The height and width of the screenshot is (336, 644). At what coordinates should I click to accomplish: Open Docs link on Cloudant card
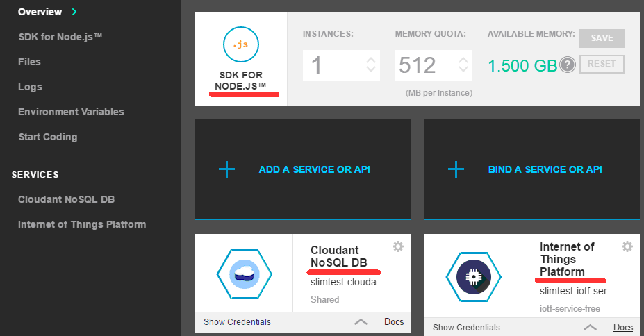[x=394, y=322]
